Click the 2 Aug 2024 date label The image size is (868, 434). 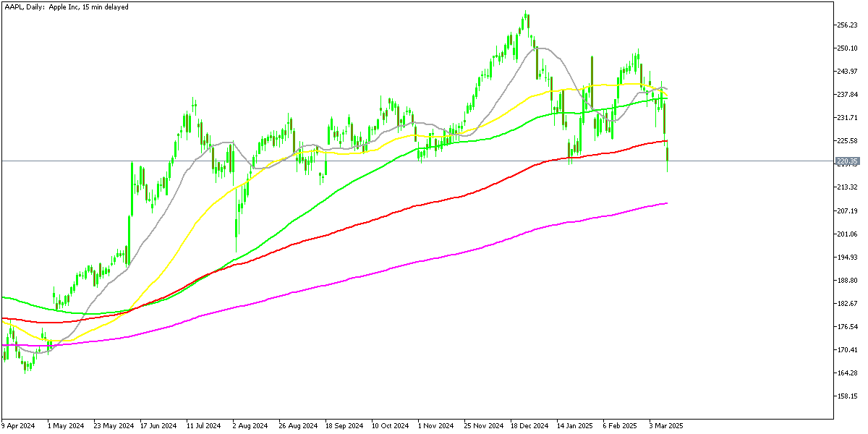pos(250,426)
